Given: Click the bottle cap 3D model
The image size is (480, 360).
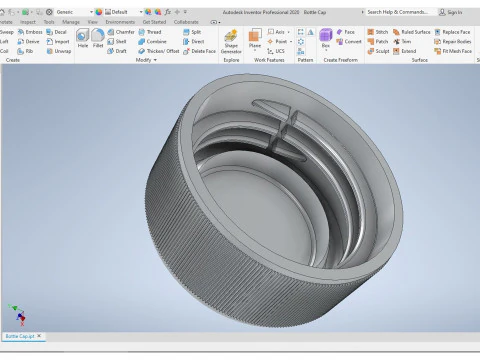Looking at the screenshot, I should coord(273,200).
